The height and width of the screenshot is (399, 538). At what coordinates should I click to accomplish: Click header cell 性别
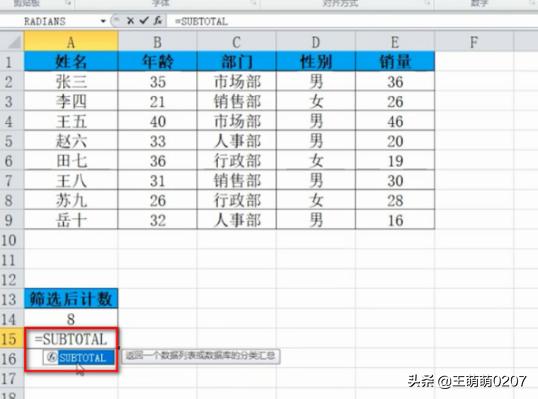click(316, 62)
